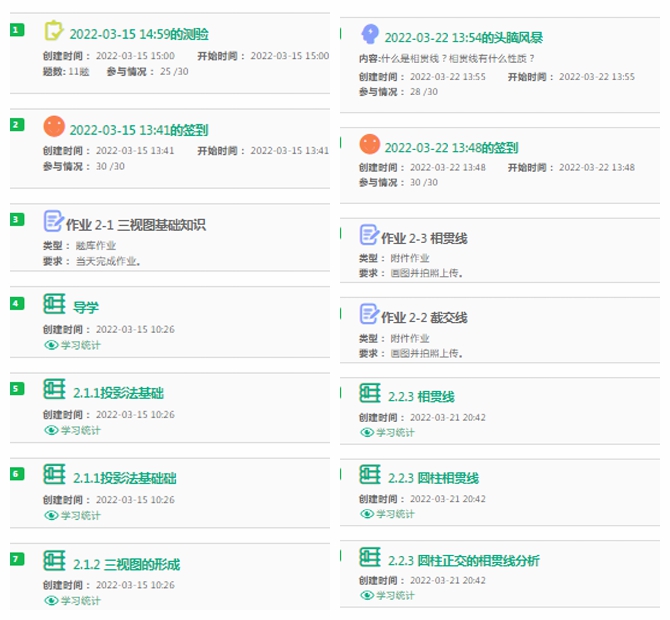The height and width of the screenshot is (620, 670).
Task: Show 学习统计 for 2.1.2 三视图的形成
Action: click(73, 600)
